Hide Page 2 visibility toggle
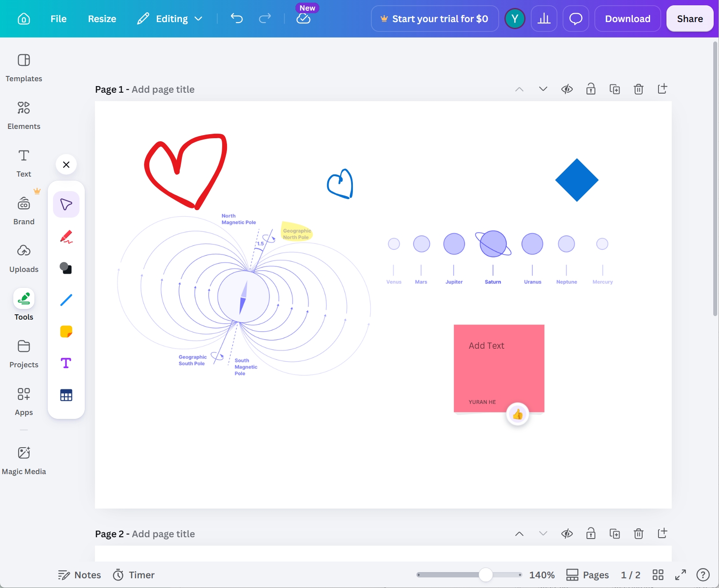 point(567,534)
